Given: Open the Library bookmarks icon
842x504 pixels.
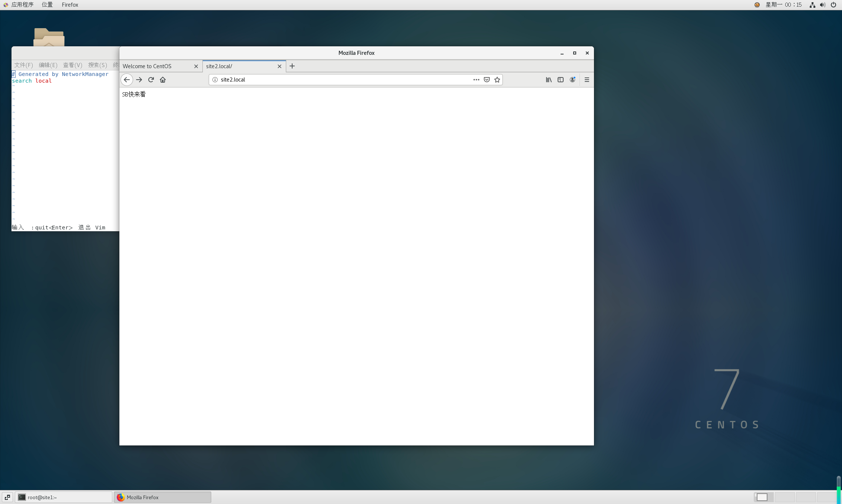Looking at the screenshot, I should click(549, 80).
